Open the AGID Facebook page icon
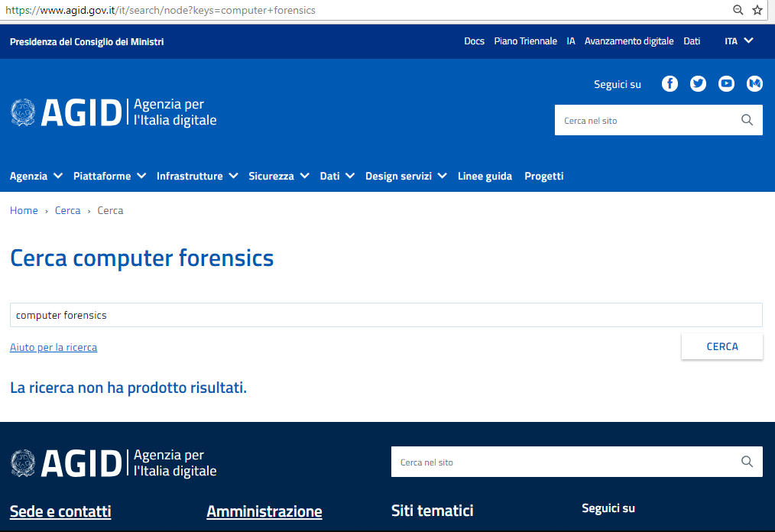The image size is (775, 532). pos(670,83)
